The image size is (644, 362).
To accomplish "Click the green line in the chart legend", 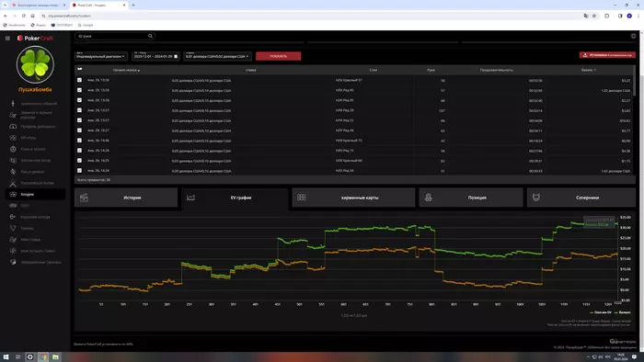I will pos(616,312).
